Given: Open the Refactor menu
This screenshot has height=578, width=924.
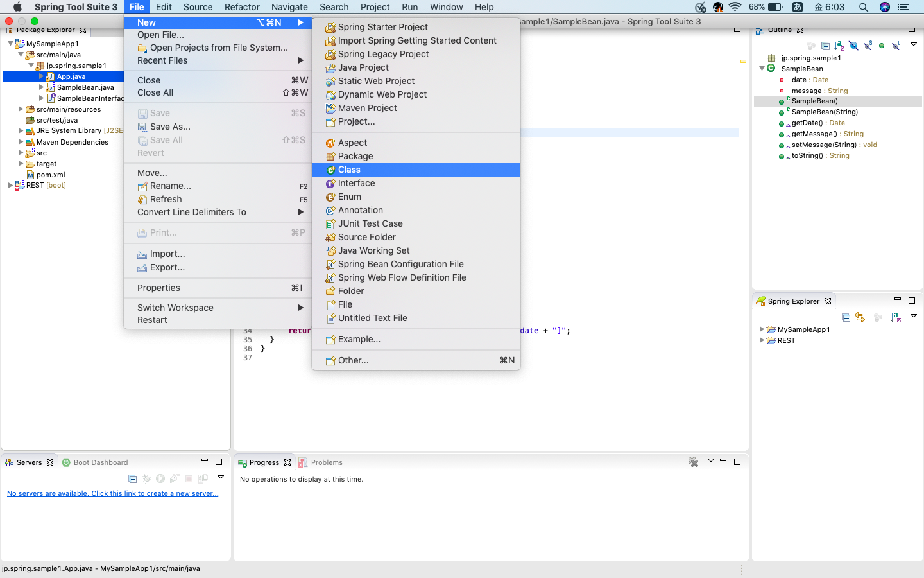Looking at the screenshot, I should [242, 7].
